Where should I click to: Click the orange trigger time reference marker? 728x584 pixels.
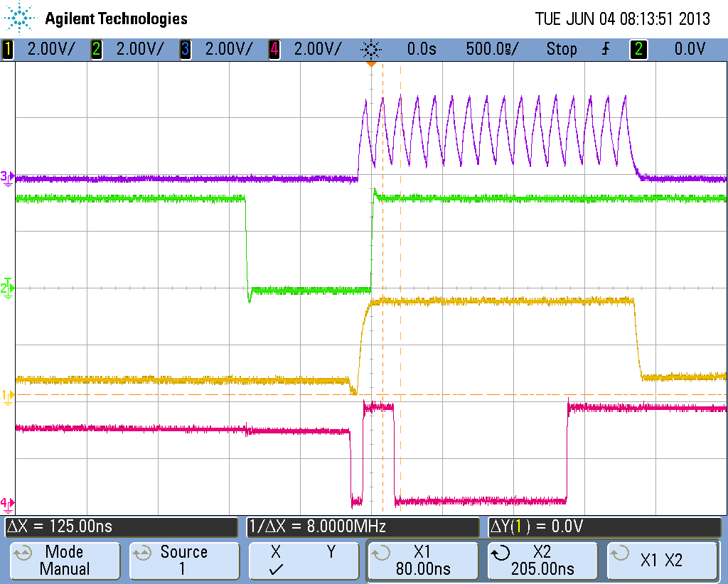373,63
